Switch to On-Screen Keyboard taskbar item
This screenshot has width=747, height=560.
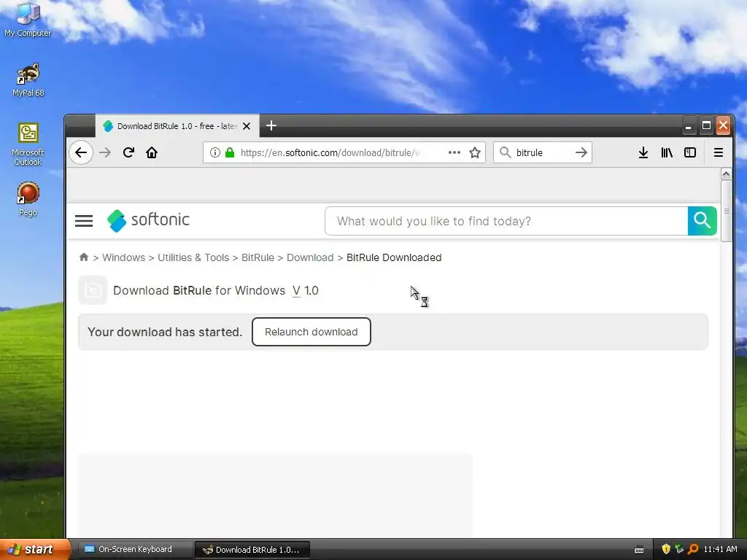click(x=134, y=549)
